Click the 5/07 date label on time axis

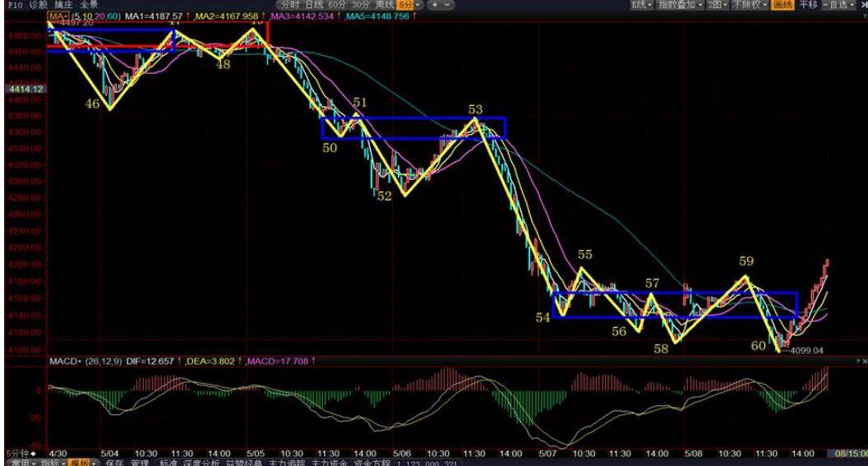coord(548,454)
